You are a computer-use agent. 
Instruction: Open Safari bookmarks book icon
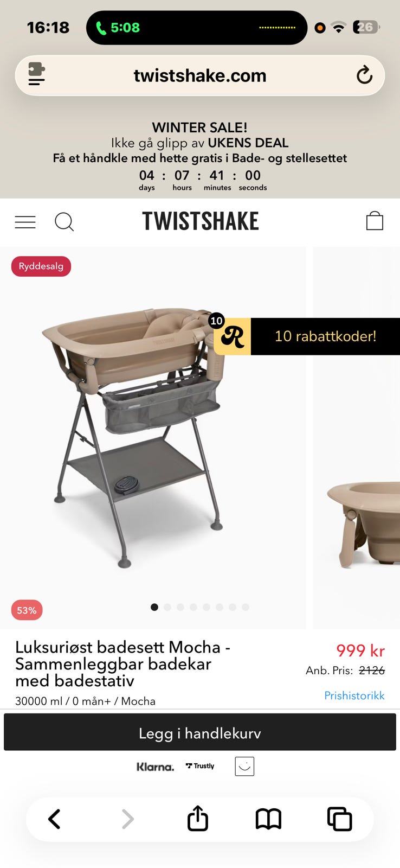point(268,819)
